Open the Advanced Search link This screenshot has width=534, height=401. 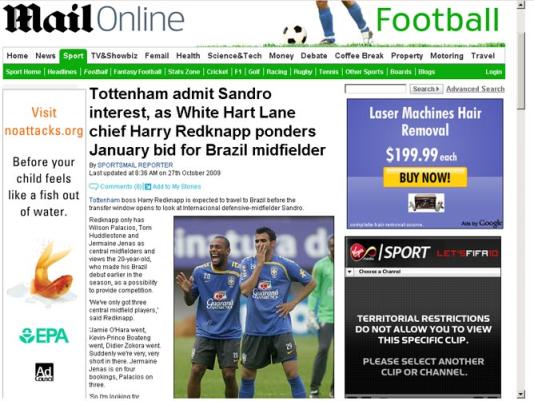pyautogui.click(x=475, y=89)
